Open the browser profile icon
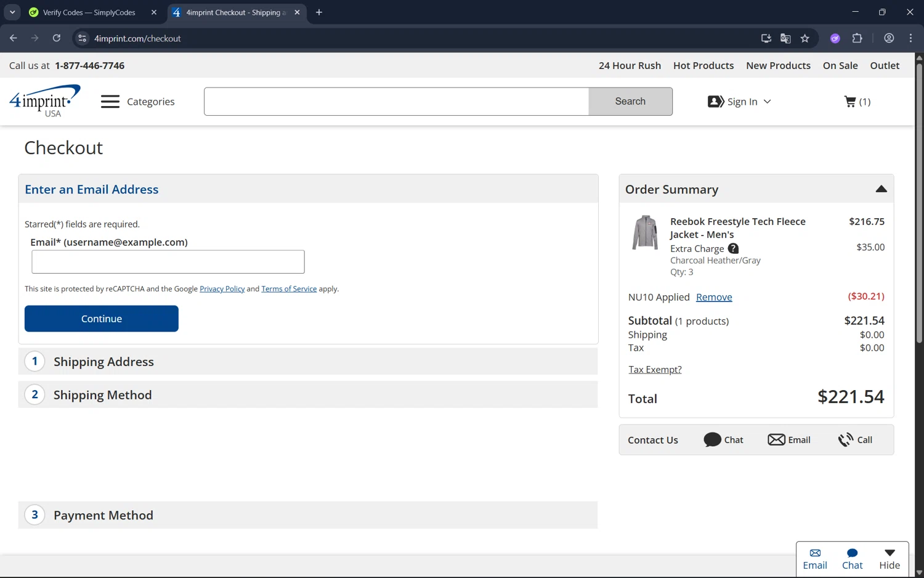This screenshot has width=924, height=578. 889,38
